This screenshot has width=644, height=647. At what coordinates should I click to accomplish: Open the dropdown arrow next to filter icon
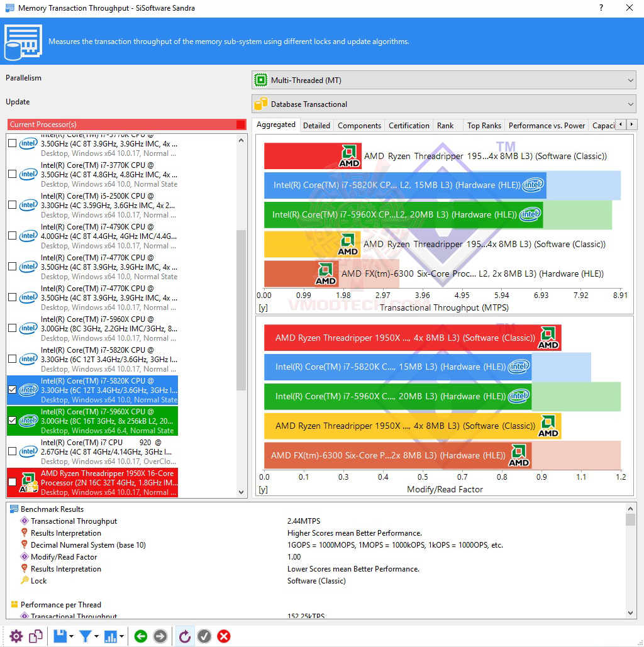96,637
